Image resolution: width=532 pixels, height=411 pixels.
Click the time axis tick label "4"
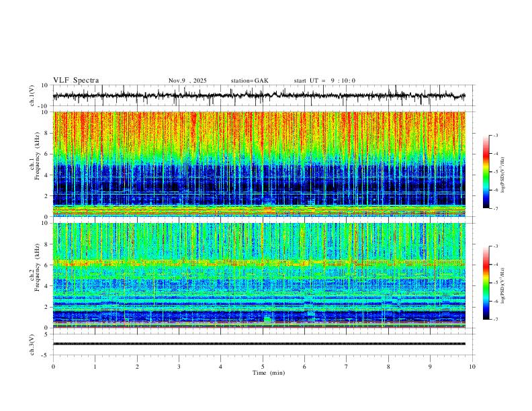point(220,367)
